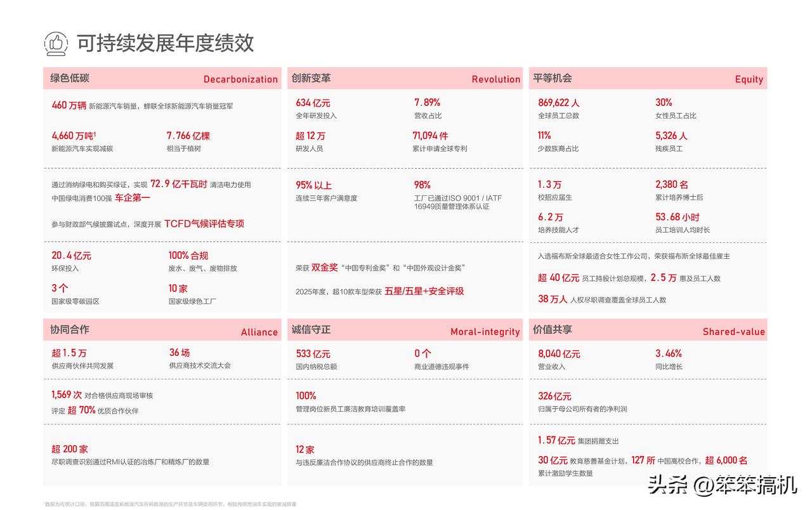Click the thumbs-up icon beside the title
This screenshot has width=812, height=510.
coord(55,43)
